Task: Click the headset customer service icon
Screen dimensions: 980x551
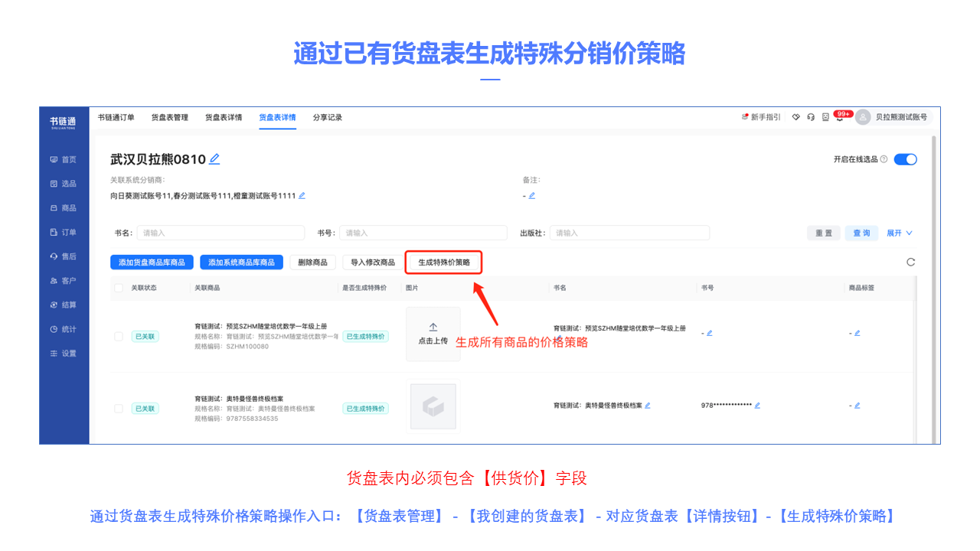Action: tap(811, 117)
